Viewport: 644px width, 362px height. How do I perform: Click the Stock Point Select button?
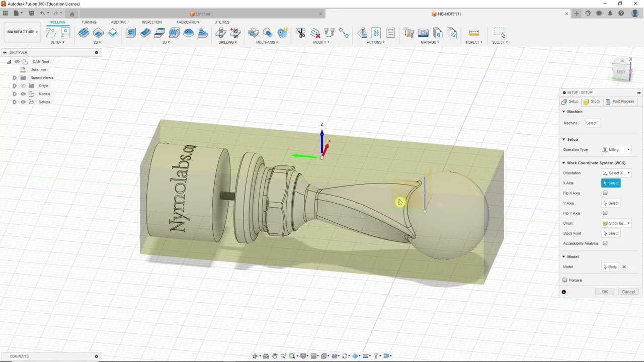(611, 233)
